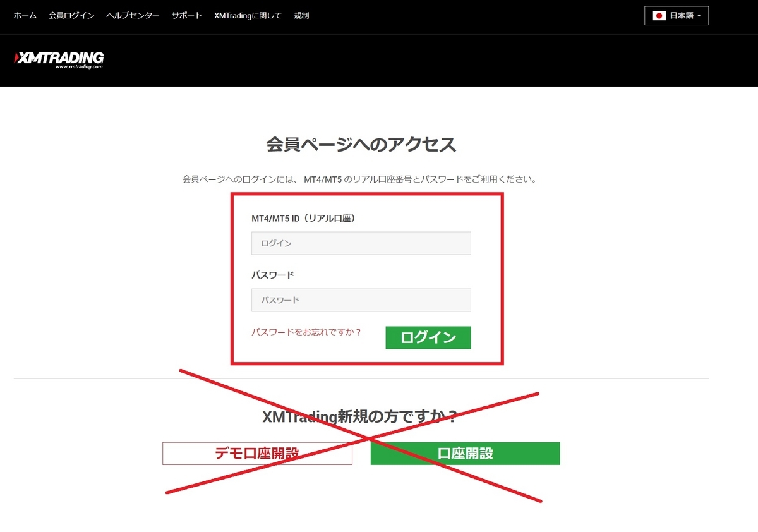
Task: Open 会員ログイン menu item
Action: pyautogui.click(x=71, y=16)
